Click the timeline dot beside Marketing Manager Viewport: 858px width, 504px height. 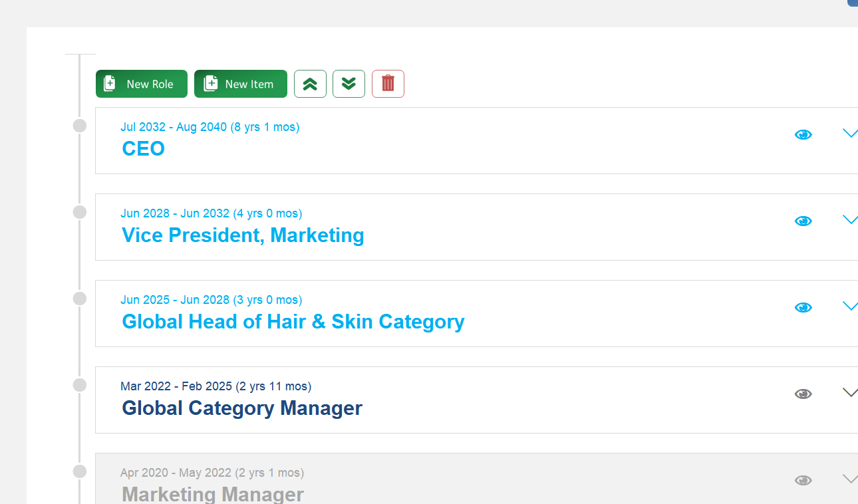(x=80, y=471)
